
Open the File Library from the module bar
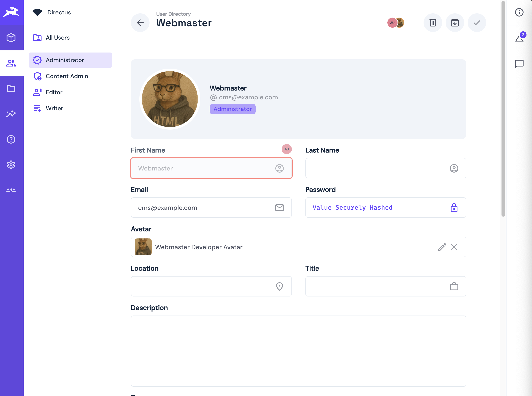coord(11,89)
